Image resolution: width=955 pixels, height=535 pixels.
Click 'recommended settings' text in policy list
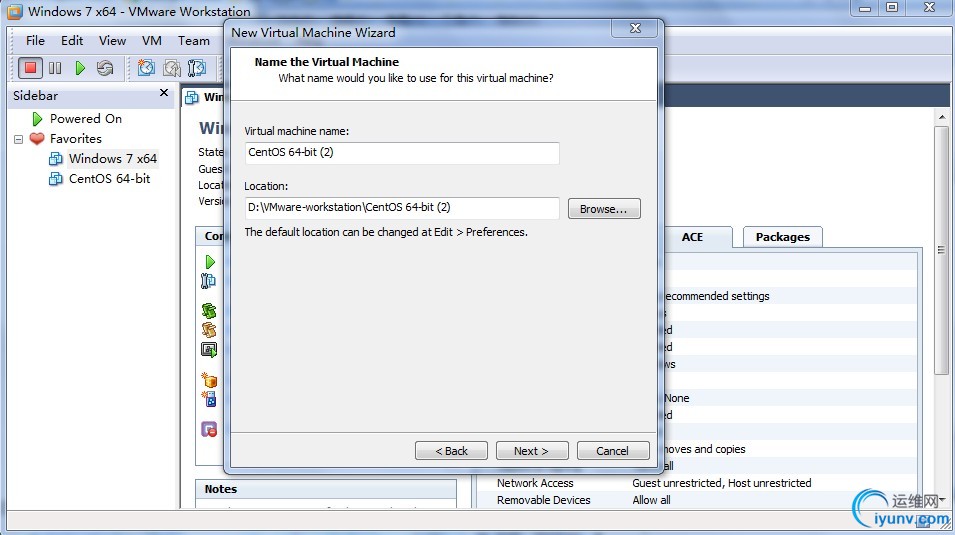click(716, 296)
